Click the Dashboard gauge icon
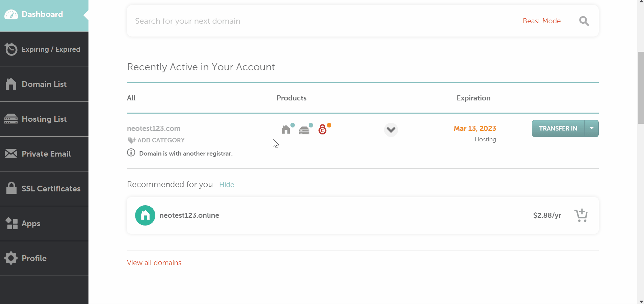The height and width of the screenshot is (304, 644). (x=11, y=15)
